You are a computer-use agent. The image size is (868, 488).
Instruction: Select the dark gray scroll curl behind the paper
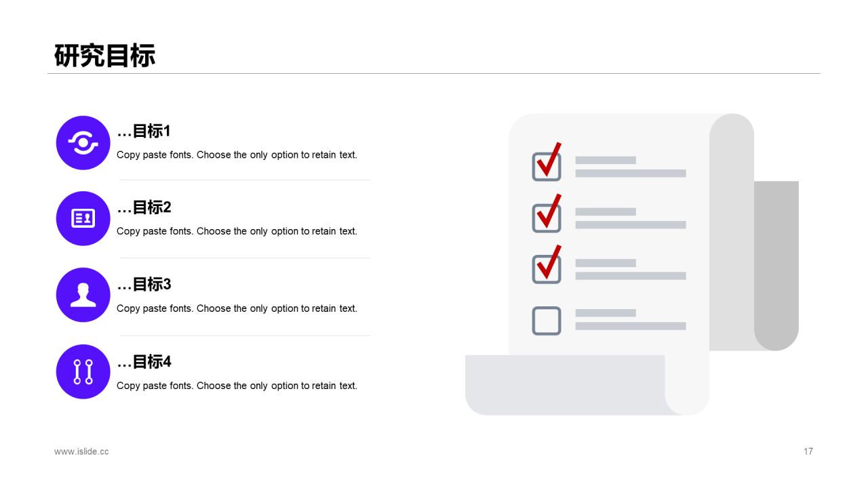pos(776,266)
